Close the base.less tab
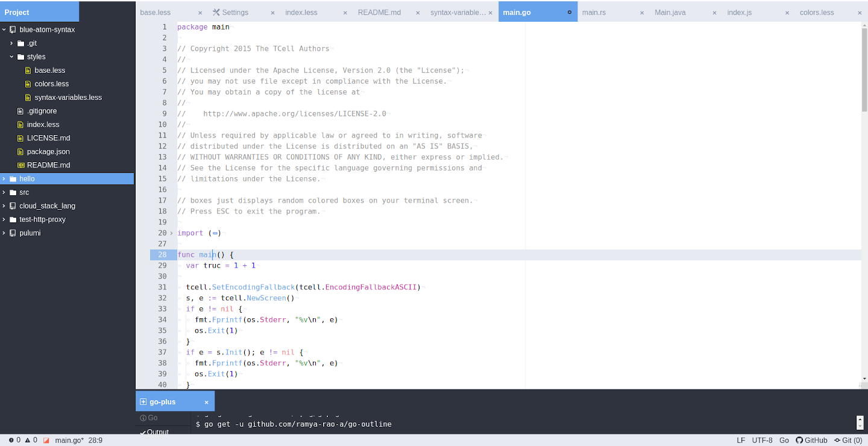 point(200,13)
